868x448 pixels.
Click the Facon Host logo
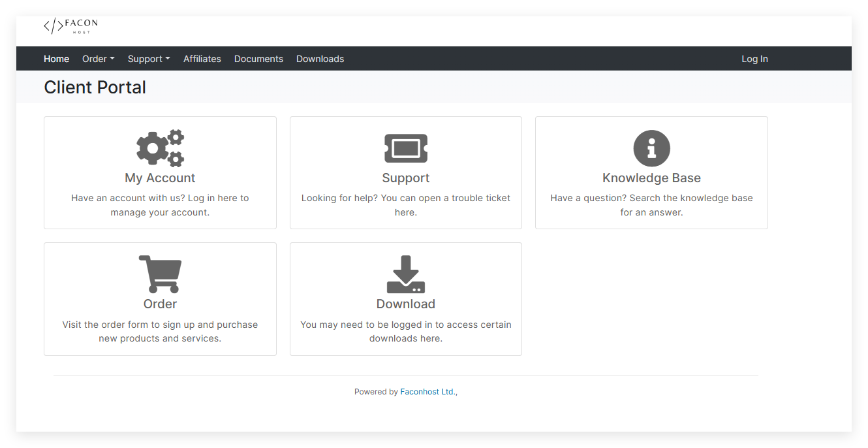click(x=70, y=26)
